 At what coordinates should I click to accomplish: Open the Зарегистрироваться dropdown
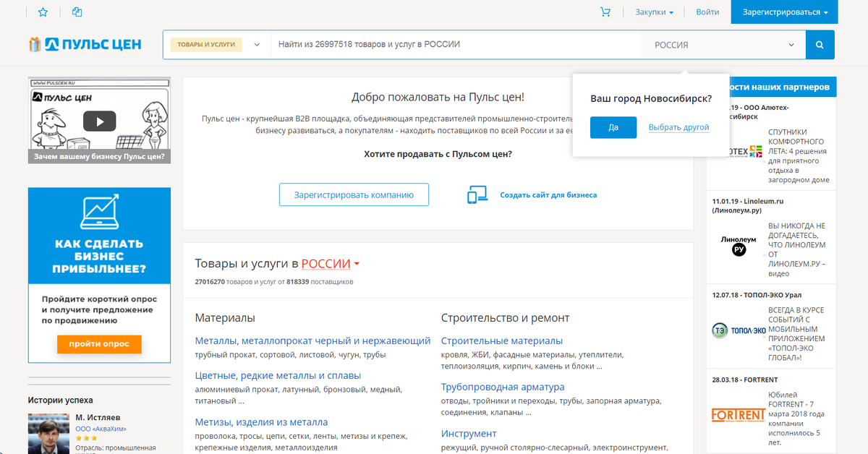(x=785, y=12)
